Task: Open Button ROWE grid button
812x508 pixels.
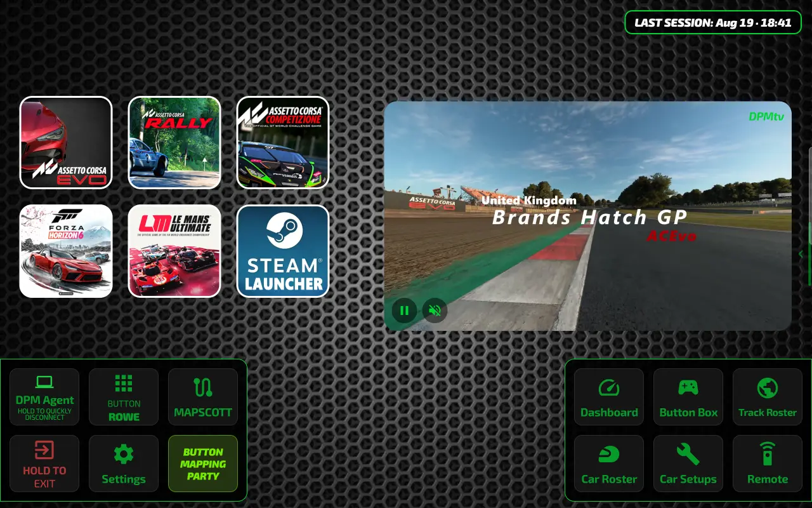Action: 124,397
